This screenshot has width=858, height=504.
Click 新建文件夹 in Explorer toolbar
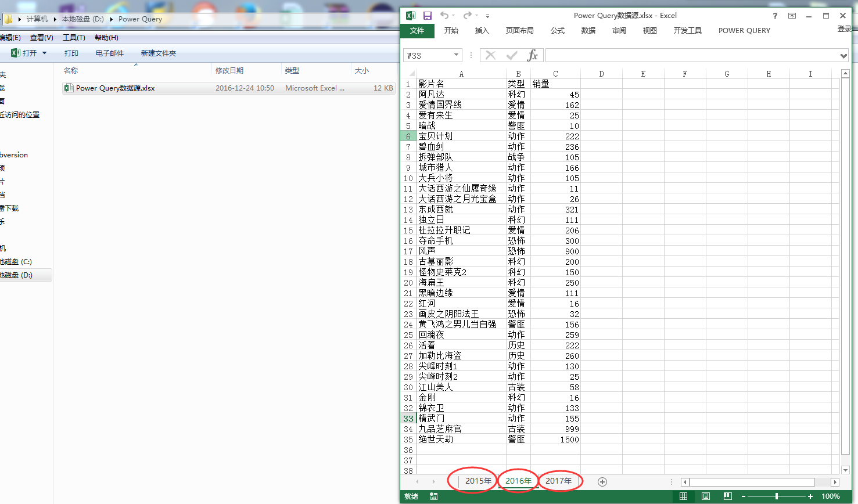coord(159,53)
